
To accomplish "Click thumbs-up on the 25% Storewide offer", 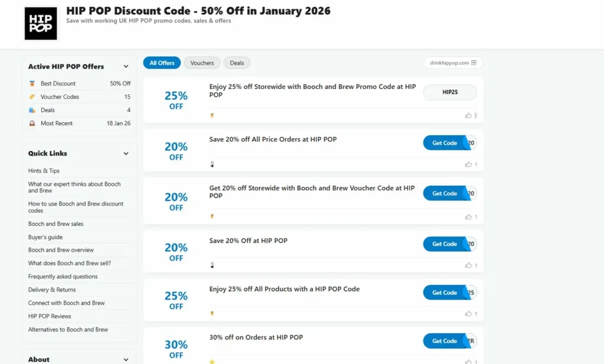I will point(468,116).
